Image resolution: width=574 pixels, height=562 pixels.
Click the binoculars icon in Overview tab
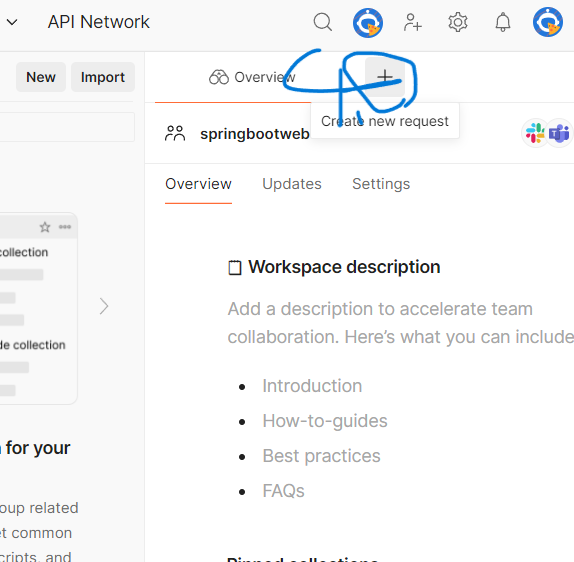coord(219,77)
